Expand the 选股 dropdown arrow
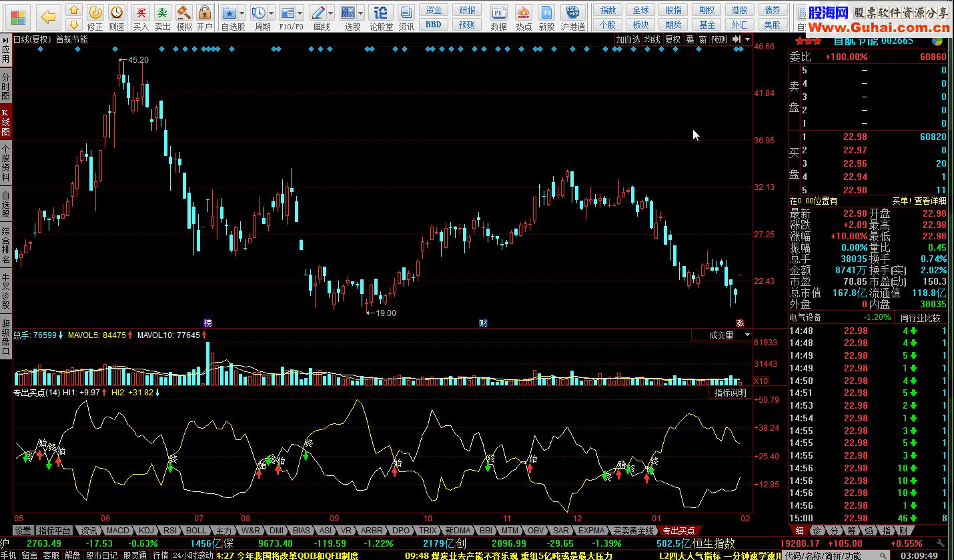The height and width of the screenshot is (560, 954). tap(361, 13)
